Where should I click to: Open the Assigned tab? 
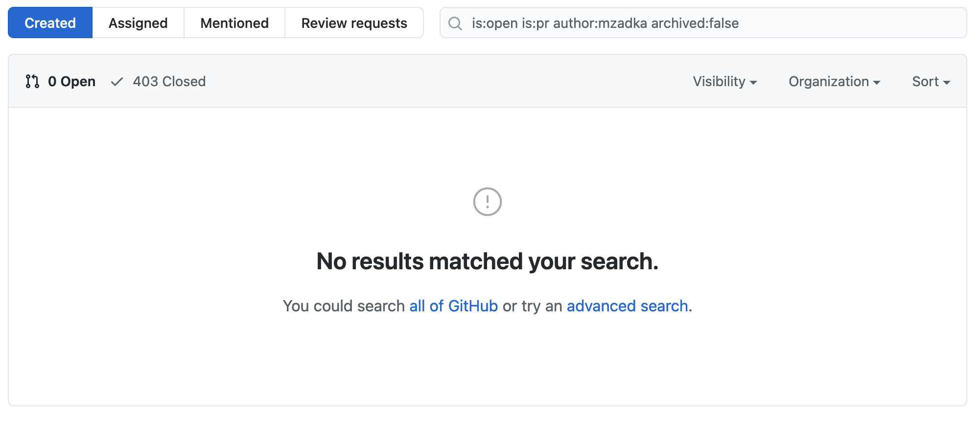[138, 23]
